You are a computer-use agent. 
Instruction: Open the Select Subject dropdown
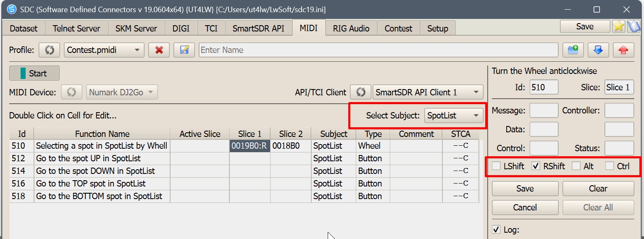(454, 116)
